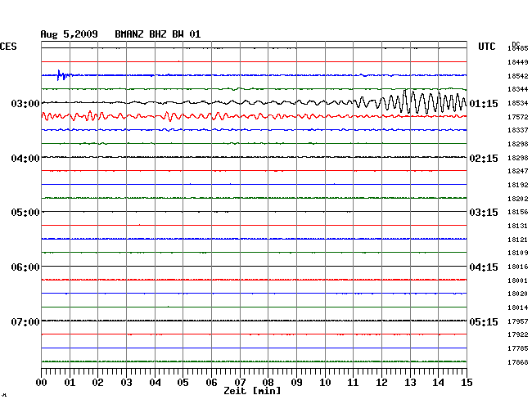This screenshot has height=404, width=532.
Task: Click the 01:15 UTC time label
Action: (x=484, y=103)
